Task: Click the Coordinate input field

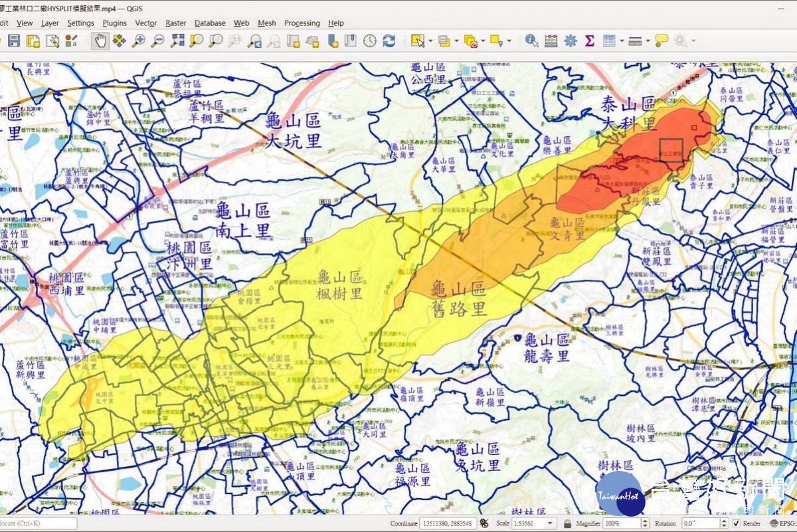Action: click(x=448, y=523)
